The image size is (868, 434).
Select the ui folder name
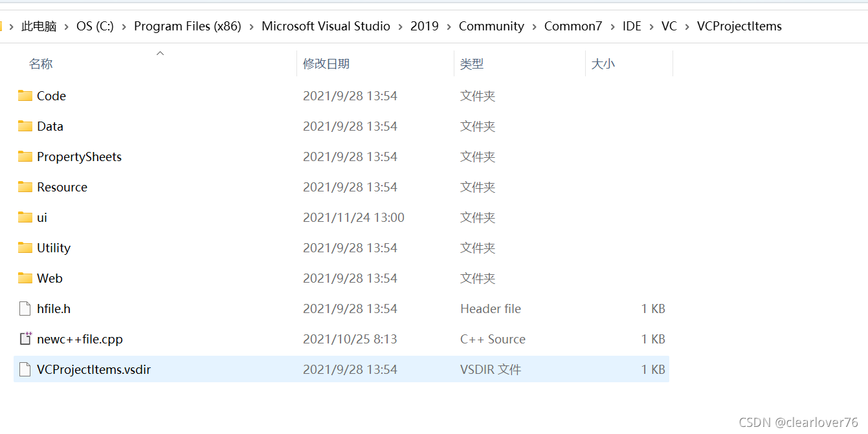tap(42, 217)
